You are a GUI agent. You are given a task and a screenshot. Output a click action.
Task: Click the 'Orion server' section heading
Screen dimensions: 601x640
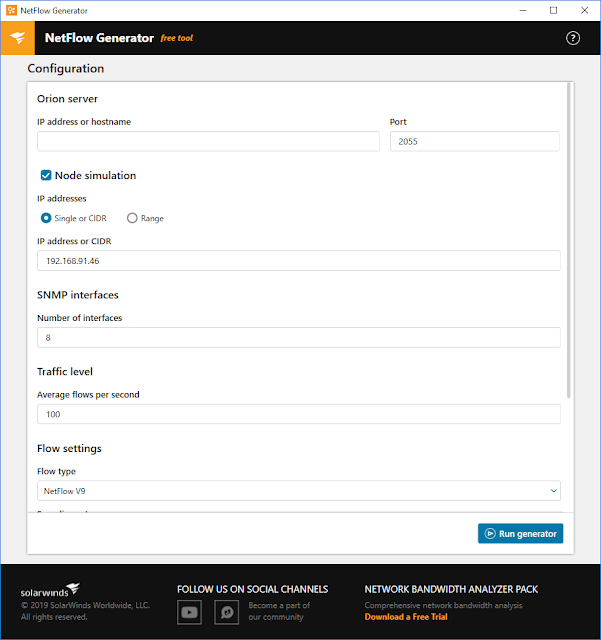click(x=67, y=99)
